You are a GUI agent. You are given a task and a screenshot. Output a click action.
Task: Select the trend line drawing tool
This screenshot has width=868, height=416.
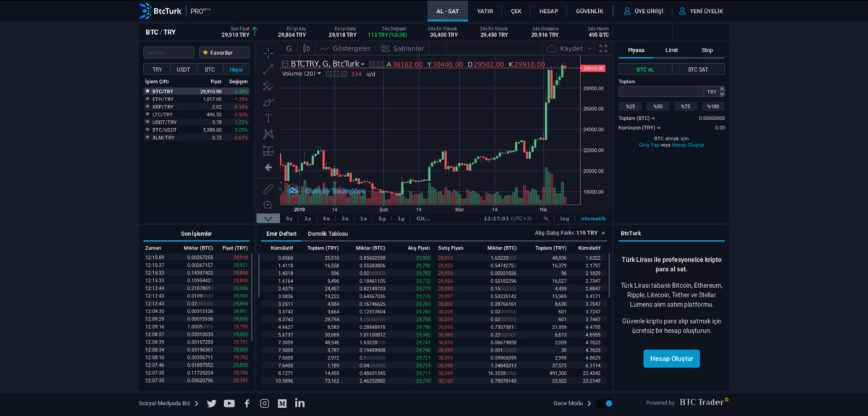tap(268, 69)
